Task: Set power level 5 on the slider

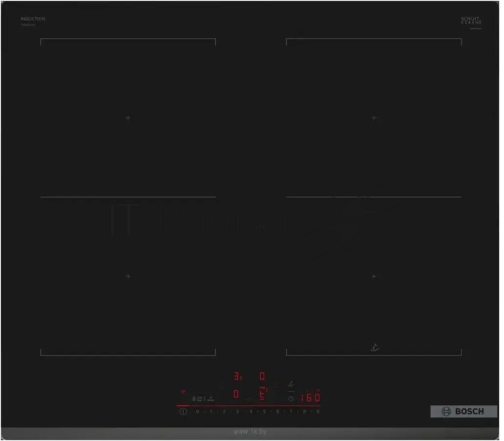Action: (264, 412)
